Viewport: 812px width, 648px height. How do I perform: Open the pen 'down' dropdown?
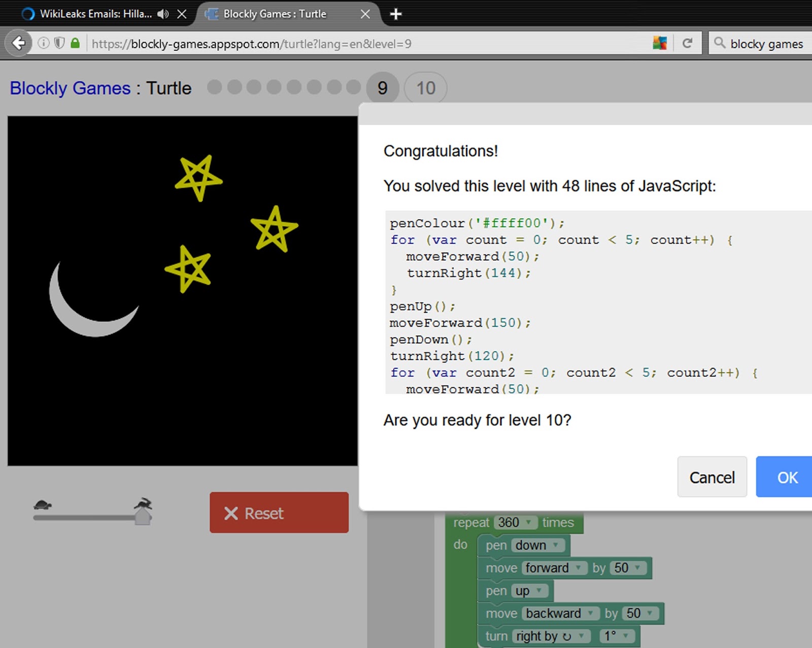(537, 545)
